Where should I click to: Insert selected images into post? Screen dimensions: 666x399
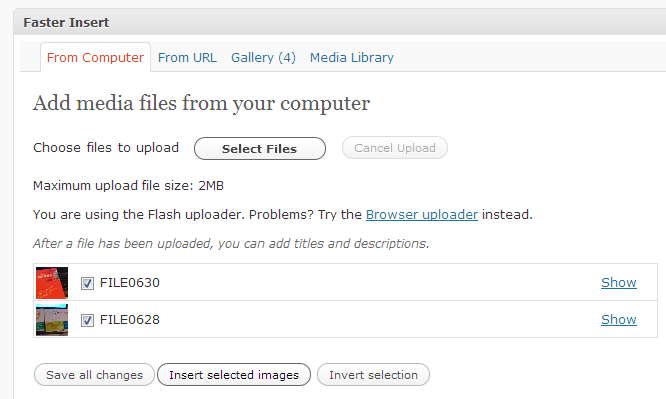click(234, 375)
